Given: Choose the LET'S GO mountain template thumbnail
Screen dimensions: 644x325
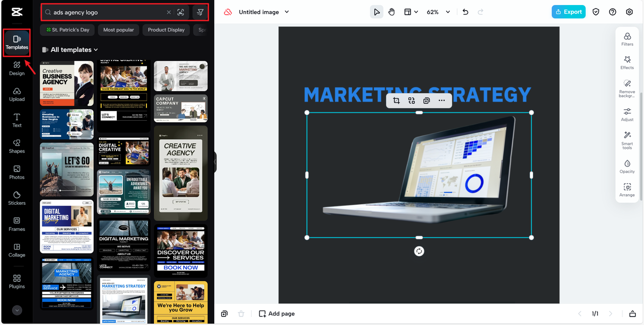Looking at the screenshot, I should click(67, 170).
